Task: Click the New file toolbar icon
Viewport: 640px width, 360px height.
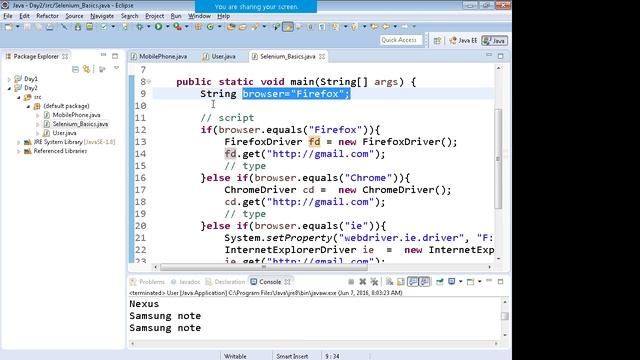Action: tap(8, 27)
